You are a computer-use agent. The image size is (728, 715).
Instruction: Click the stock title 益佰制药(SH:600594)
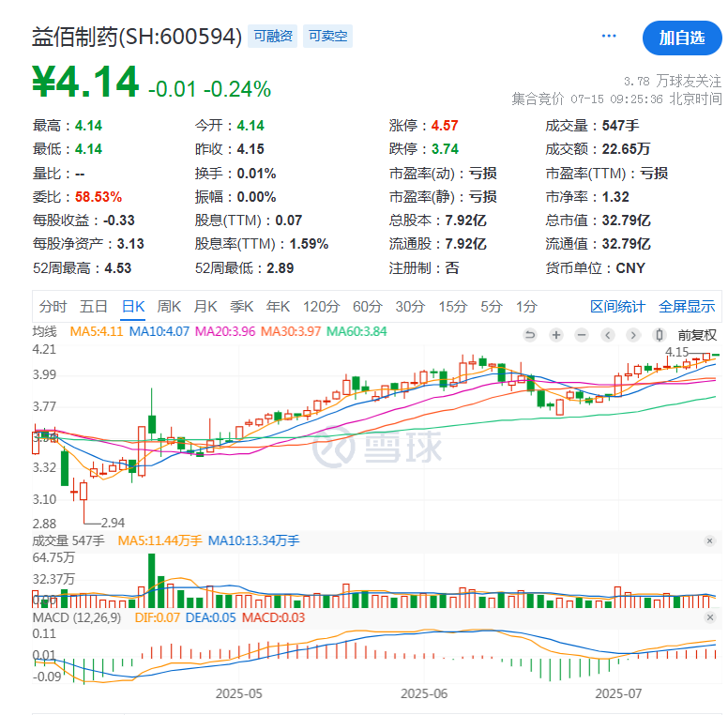point(137,37)
